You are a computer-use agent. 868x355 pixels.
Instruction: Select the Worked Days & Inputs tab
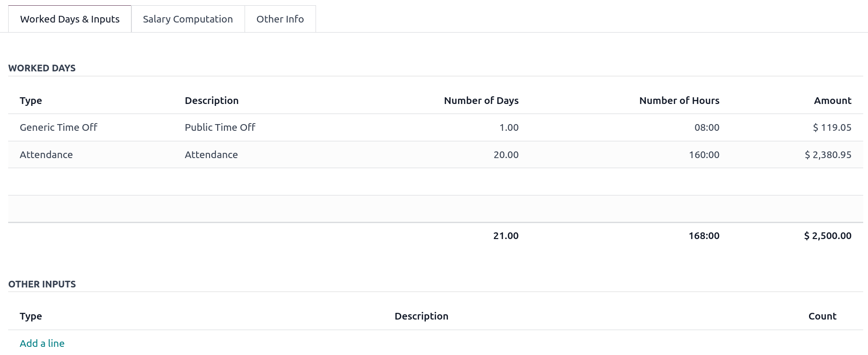[x=70, y=19]
